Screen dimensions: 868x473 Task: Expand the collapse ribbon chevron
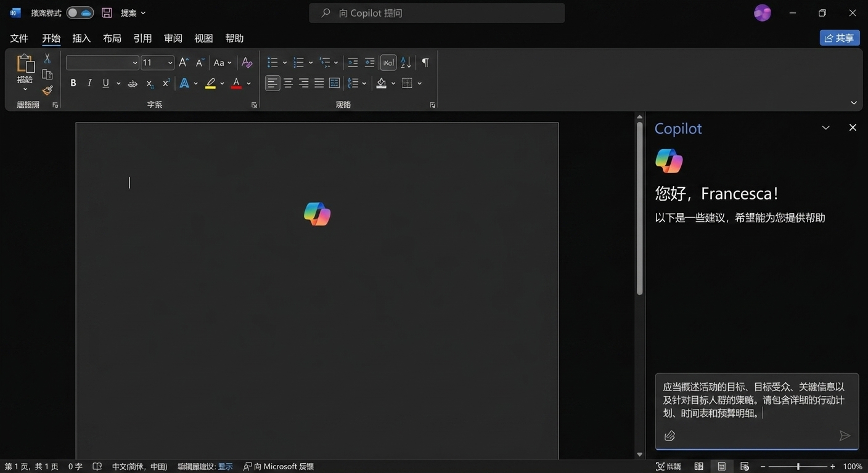[x=854, y=103]
